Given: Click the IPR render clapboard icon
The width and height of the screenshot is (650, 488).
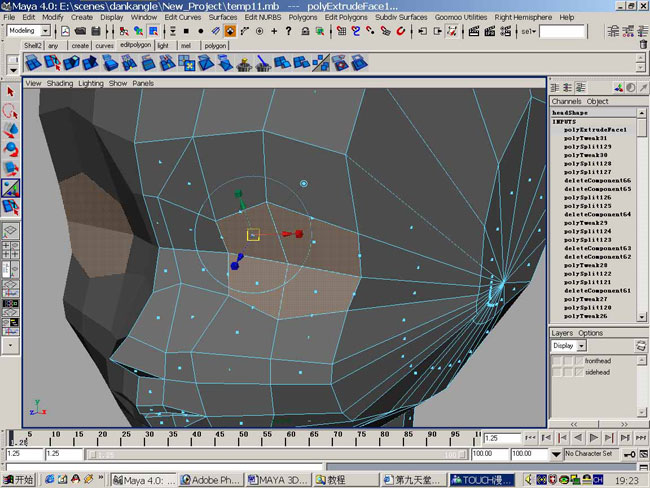Looking at the screenshot, I should [490, 31].
